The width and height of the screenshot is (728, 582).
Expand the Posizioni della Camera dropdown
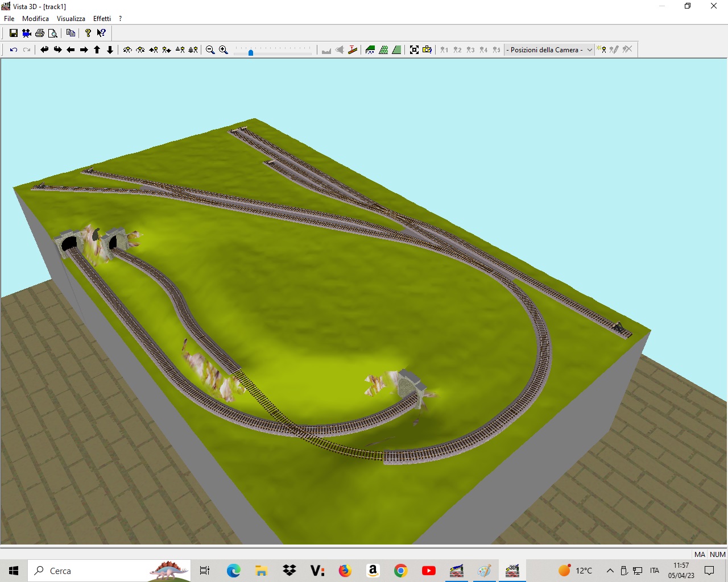589,50
